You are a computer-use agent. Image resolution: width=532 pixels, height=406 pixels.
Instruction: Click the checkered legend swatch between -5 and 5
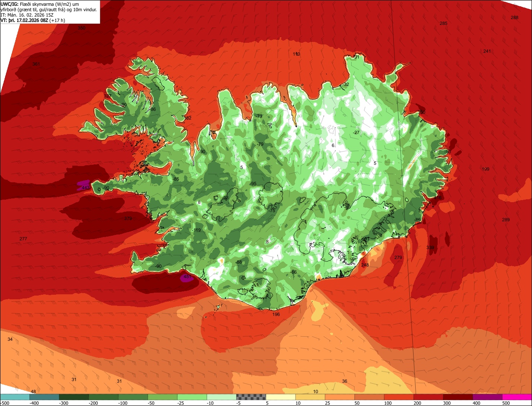pos(251,397)
